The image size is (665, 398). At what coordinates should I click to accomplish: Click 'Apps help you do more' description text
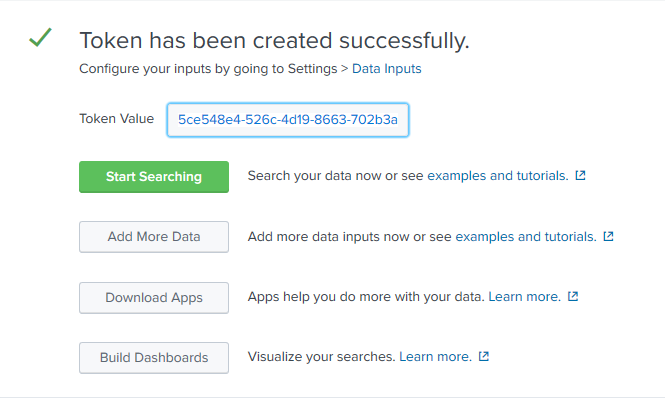point(366,297)
